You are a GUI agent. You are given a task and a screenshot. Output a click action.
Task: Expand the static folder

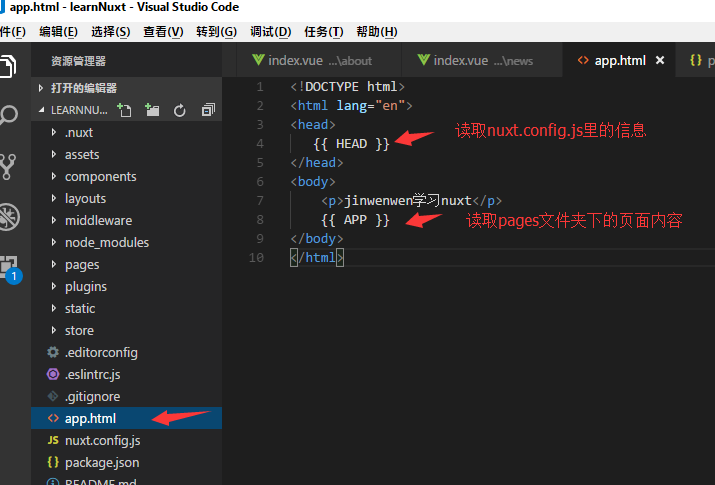pyautogui.click(x=54, y=308)
